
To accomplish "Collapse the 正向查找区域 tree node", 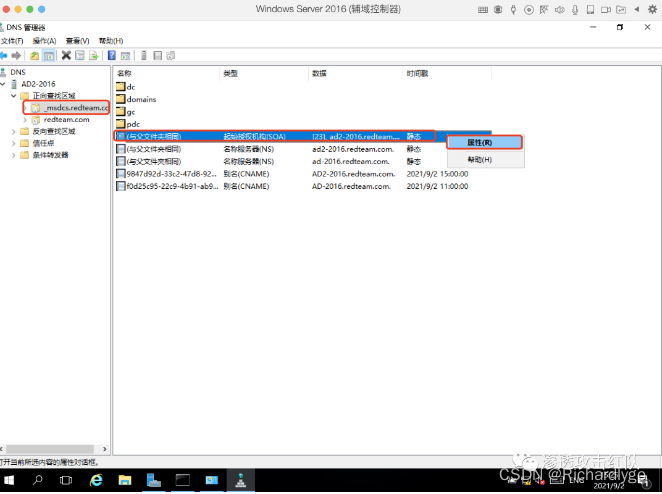I will (x=14, y=96).
